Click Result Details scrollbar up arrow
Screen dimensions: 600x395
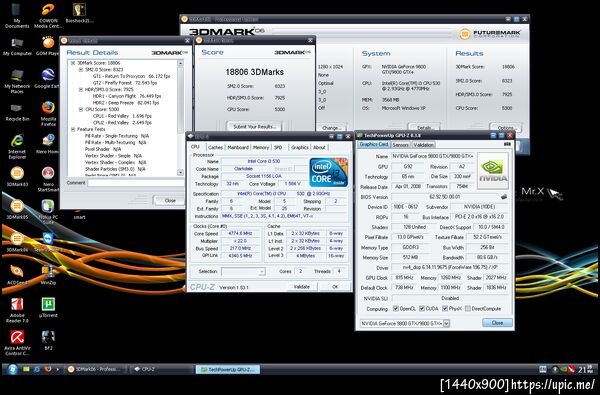[180, 63]
